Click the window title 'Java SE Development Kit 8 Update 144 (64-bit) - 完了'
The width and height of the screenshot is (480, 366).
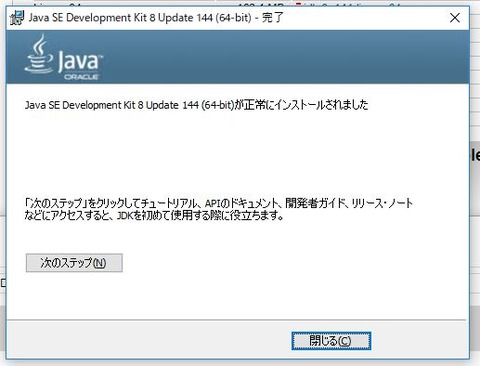[156, 18]
